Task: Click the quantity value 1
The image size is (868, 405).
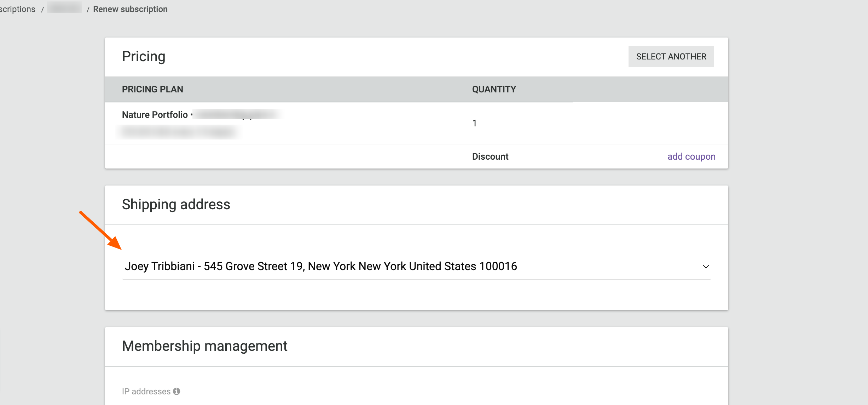Action: click(474, 123)
